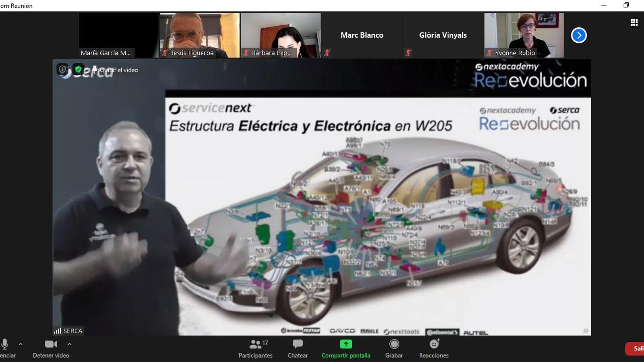Open the Reacciones menu
The image size is (644, 362).
pos(434,348)
